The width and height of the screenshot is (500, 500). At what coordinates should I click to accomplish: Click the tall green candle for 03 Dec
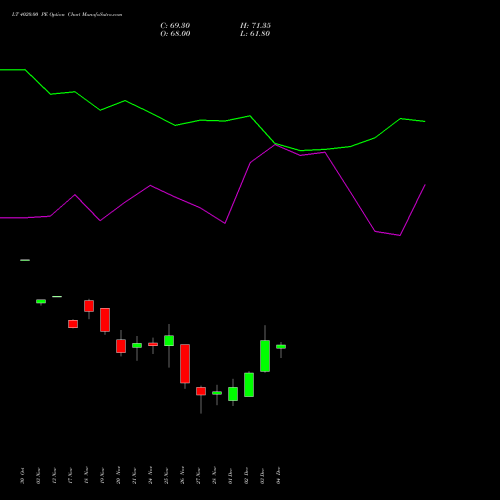click(265, 356)
